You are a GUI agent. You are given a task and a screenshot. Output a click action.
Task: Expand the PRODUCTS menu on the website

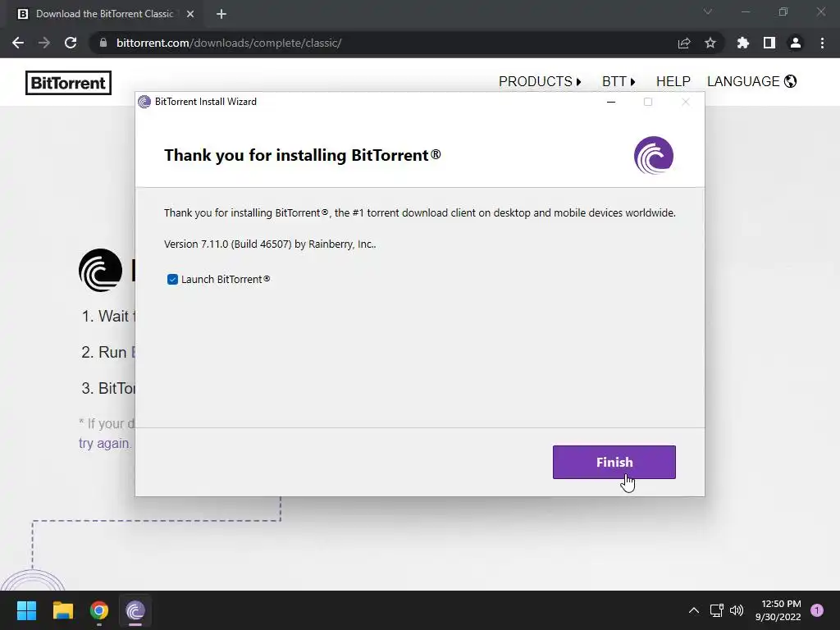pos(540,81)
